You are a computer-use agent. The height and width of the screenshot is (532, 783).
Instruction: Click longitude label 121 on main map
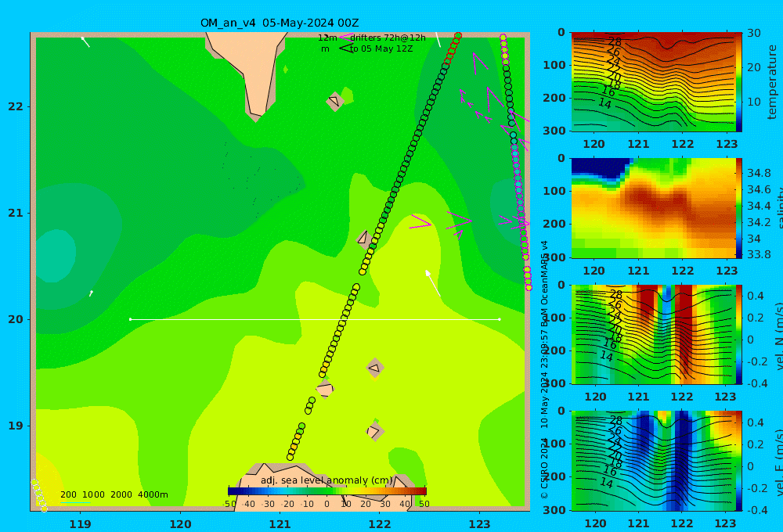click(280, 524)
